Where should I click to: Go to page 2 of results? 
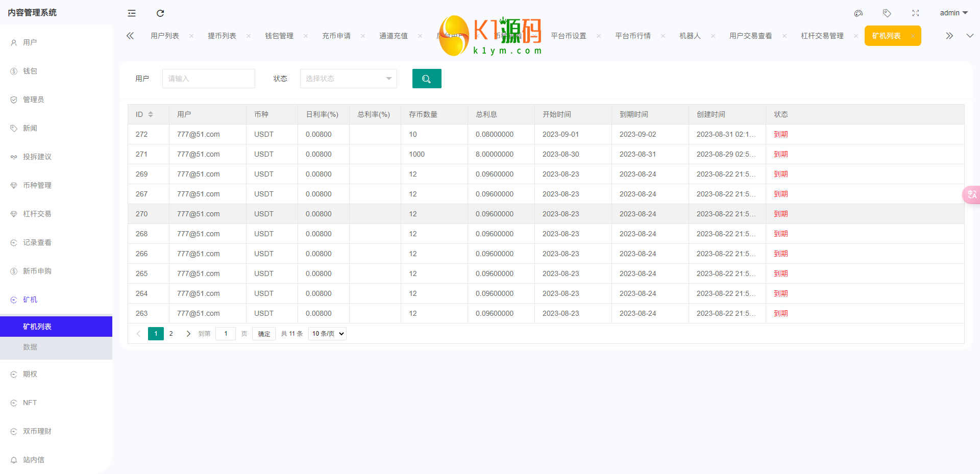(x=171, y=334)
